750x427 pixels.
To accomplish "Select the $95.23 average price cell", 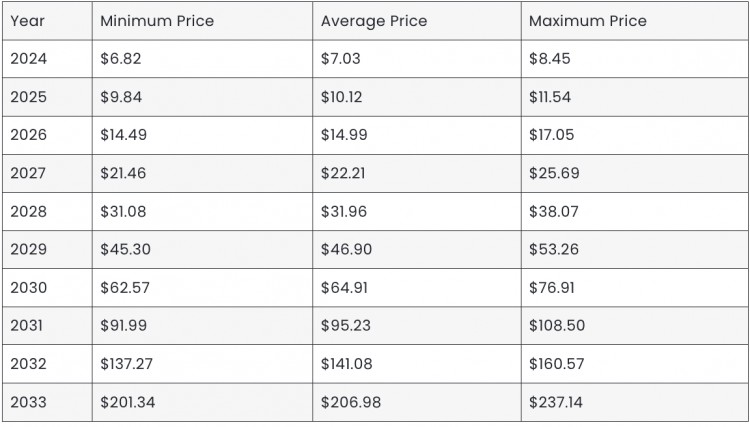I will (417, 325).
